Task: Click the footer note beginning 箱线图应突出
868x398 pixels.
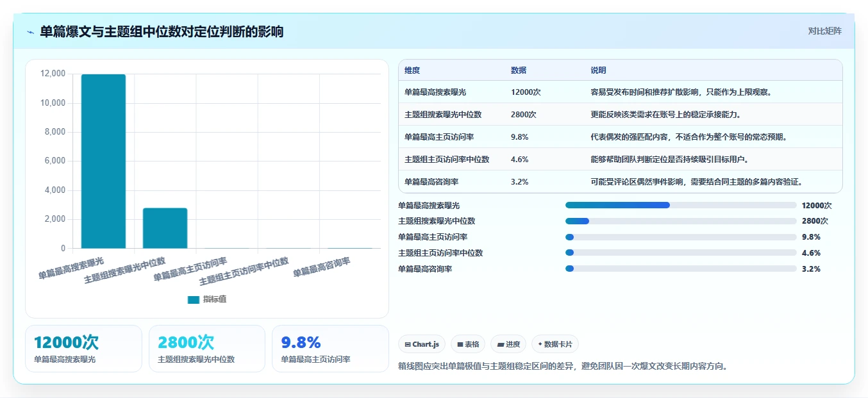Action: click(x=563, y=367)
